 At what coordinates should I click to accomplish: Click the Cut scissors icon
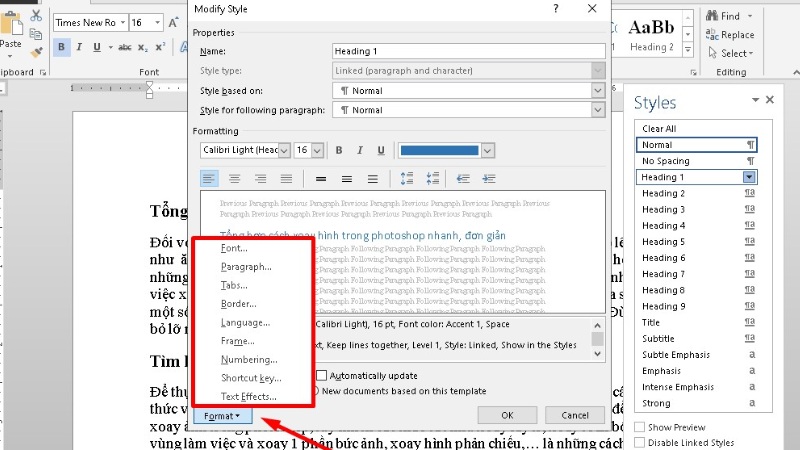point(36,16)
